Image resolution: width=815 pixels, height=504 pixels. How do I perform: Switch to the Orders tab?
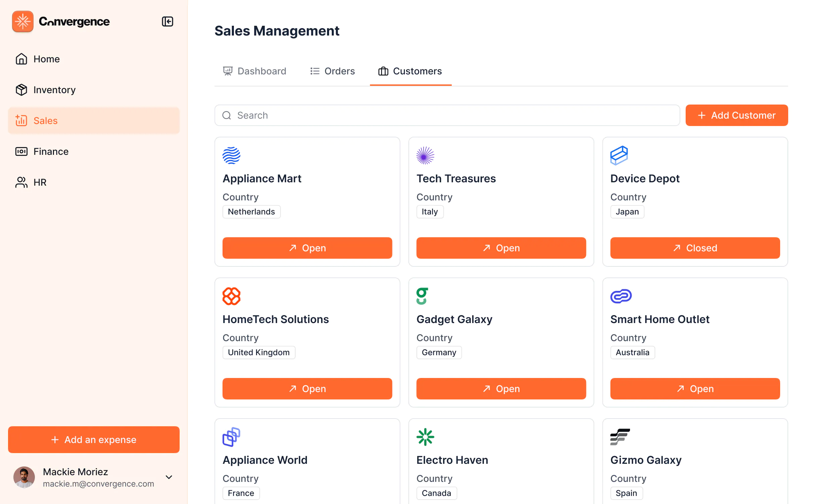332,71
